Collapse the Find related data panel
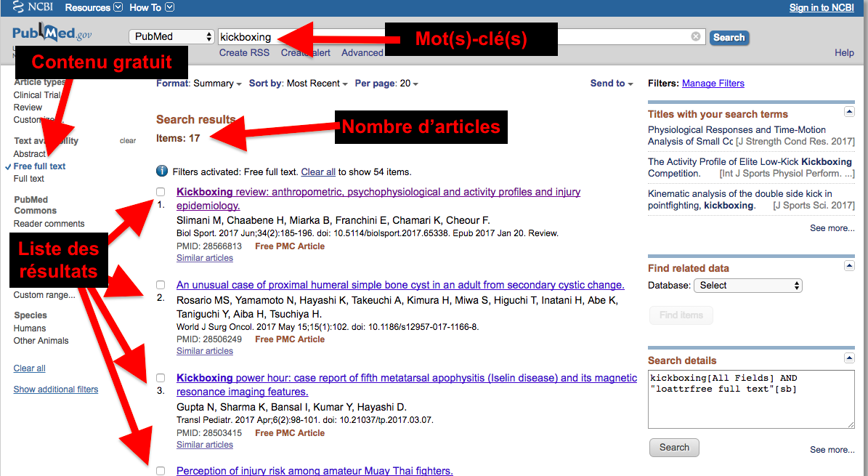868x476 pixels. click(849, 266)
